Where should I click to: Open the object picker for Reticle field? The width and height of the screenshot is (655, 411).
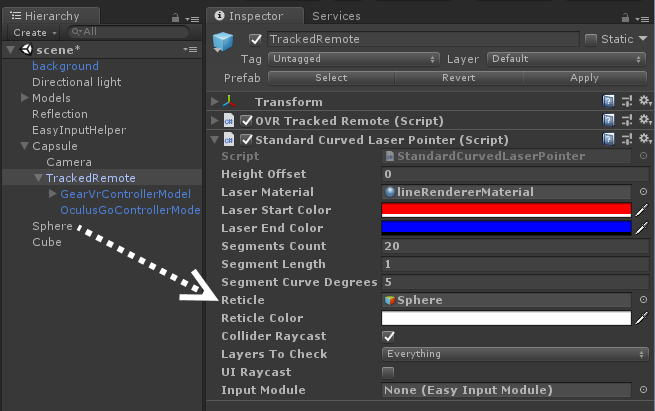pyautogui.click(x=643, y=300)
